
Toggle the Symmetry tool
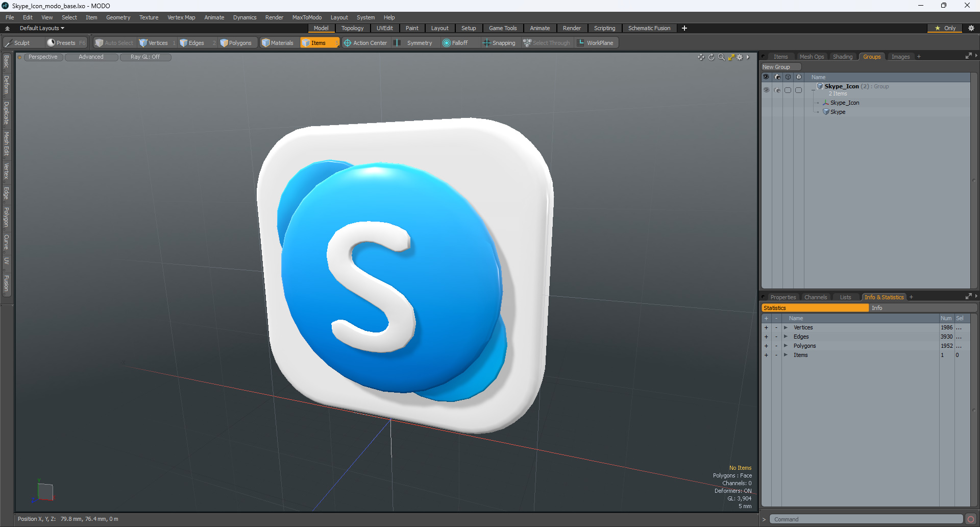point(413,43)
